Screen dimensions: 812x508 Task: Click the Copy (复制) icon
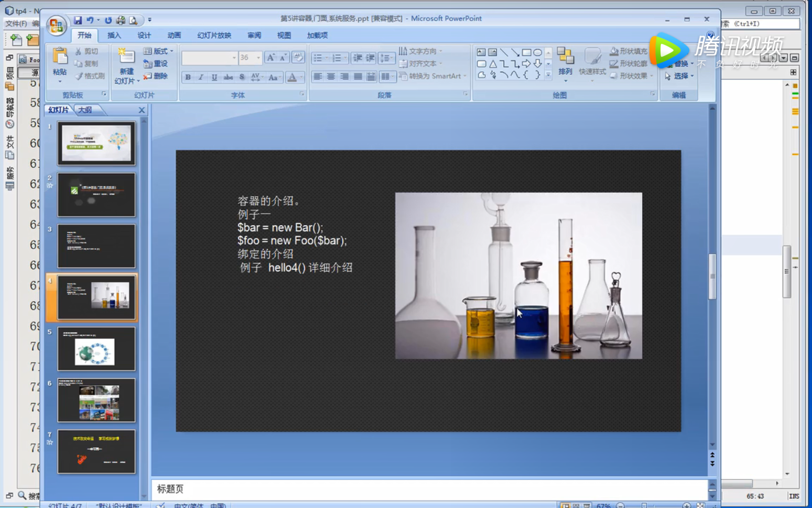(78, 64)
